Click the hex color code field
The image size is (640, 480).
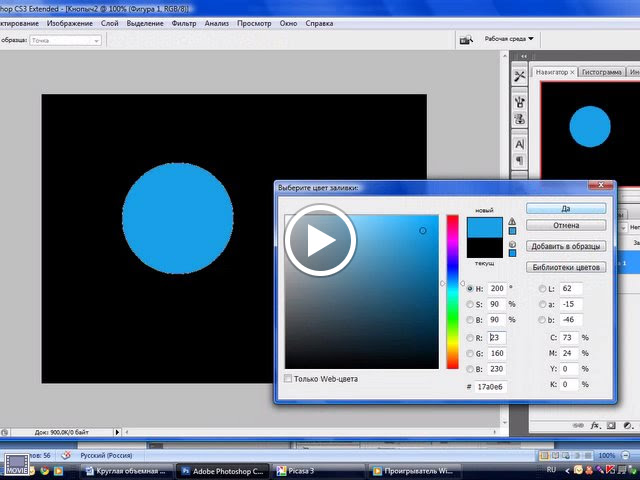tap(490, 387)
